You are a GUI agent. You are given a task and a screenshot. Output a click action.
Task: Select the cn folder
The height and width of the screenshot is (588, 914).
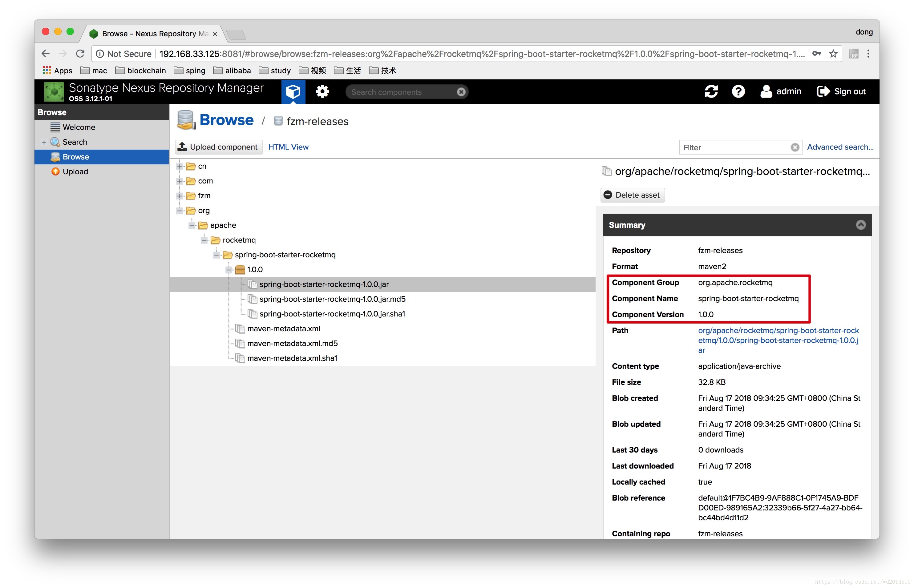pos(202,167)
